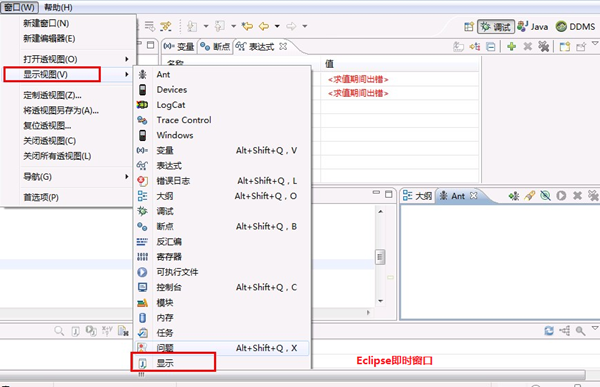Click green plus add expression icon
Screen dimensions: 600x387
click(x=511, y=47)
